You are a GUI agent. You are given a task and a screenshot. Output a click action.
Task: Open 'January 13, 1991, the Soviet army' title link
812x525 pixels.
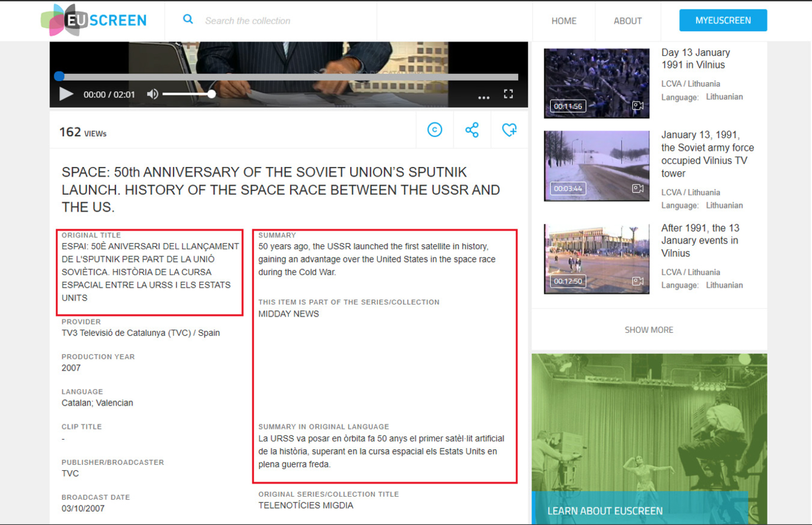click(x=707, y=154)
